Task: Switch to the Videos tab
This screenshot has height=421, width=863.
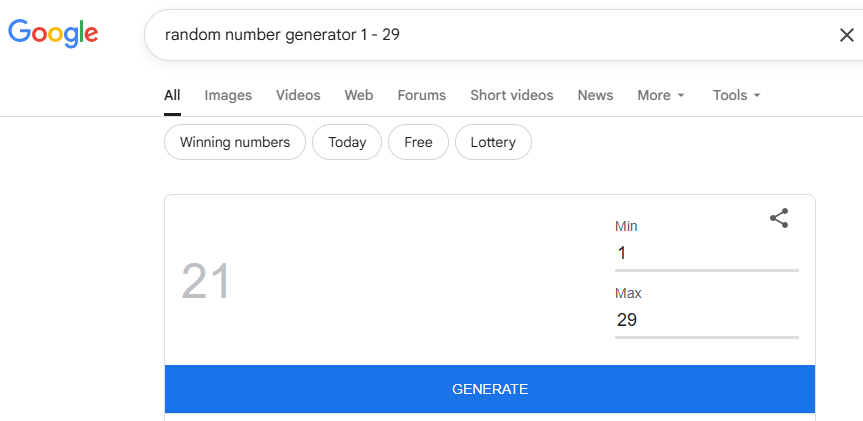Action: 298,95
